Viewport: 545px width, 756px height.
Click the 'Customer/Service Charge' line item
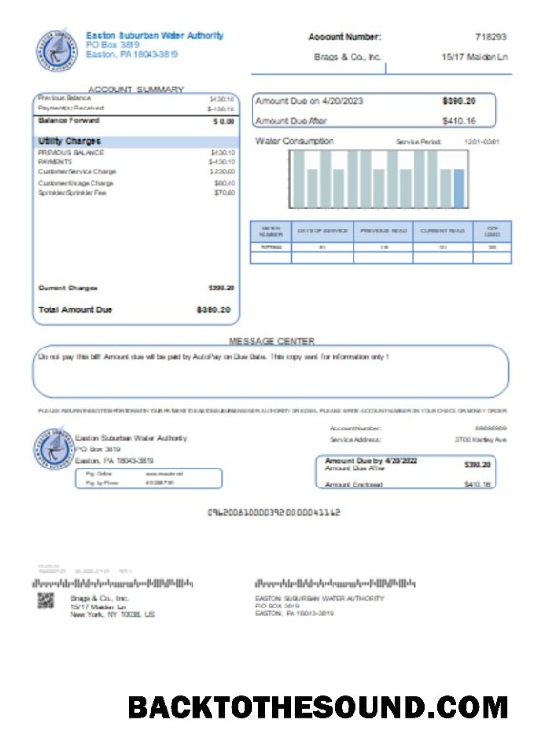pos(77,172)
